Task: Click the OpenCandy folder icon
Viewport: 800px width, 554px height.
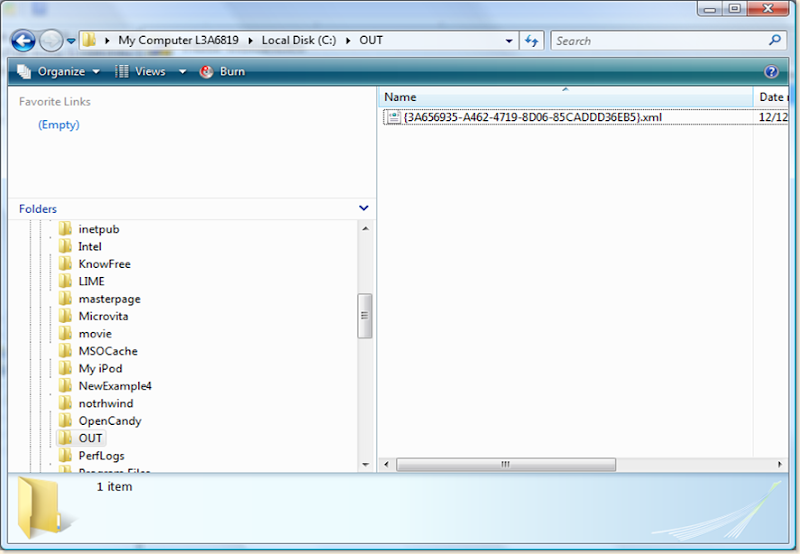Action: (65, 420)
